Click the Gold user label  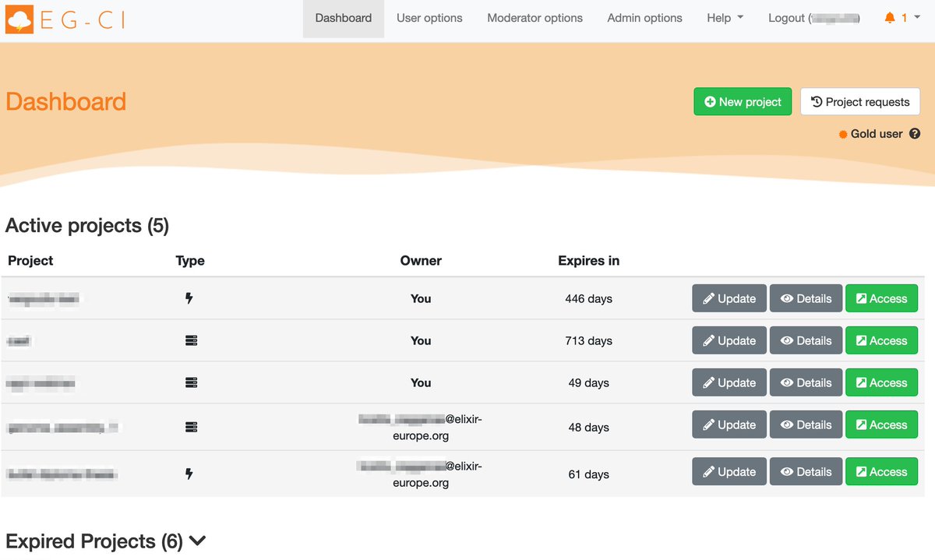(877, 134)
